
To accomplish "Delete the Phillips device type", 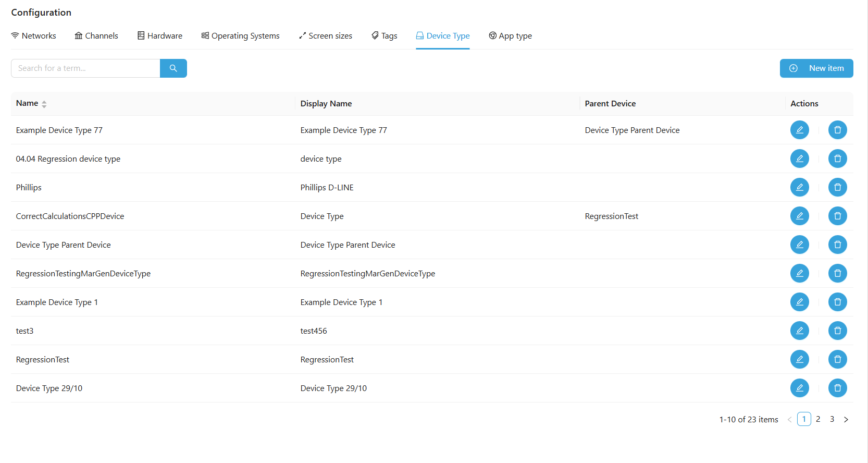I will click(837, 187).
